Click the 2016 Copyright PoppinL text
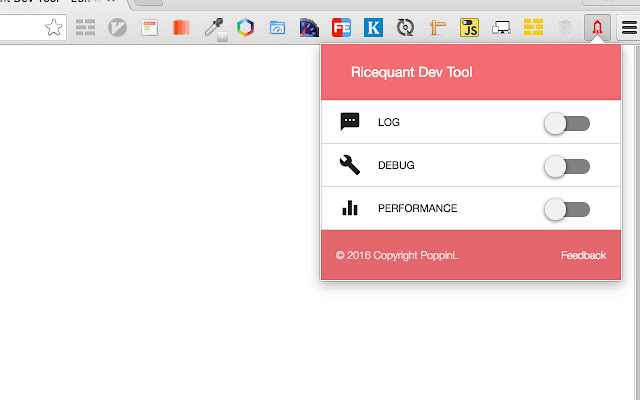This screenshot has width=640, height=400. tap(397, 256)
